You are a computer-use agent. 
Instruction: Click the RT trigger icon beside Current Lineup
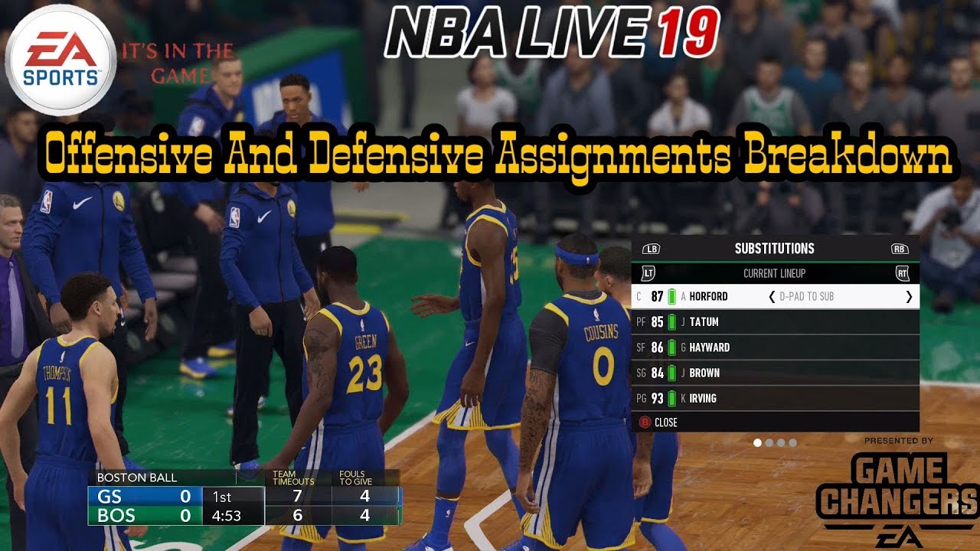click(x=902, y=273)
